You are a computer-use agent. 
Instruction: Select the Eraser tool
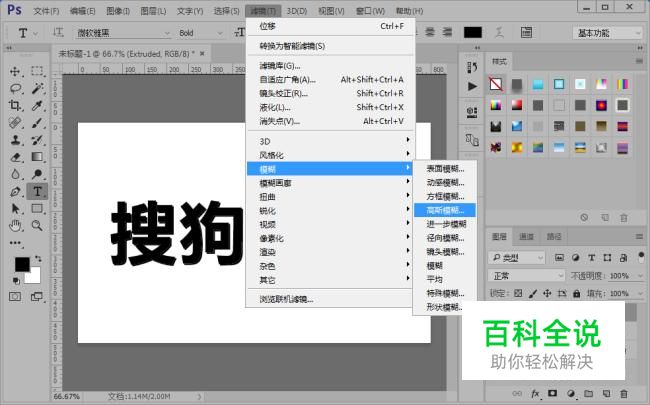click(x=15, y=157)
